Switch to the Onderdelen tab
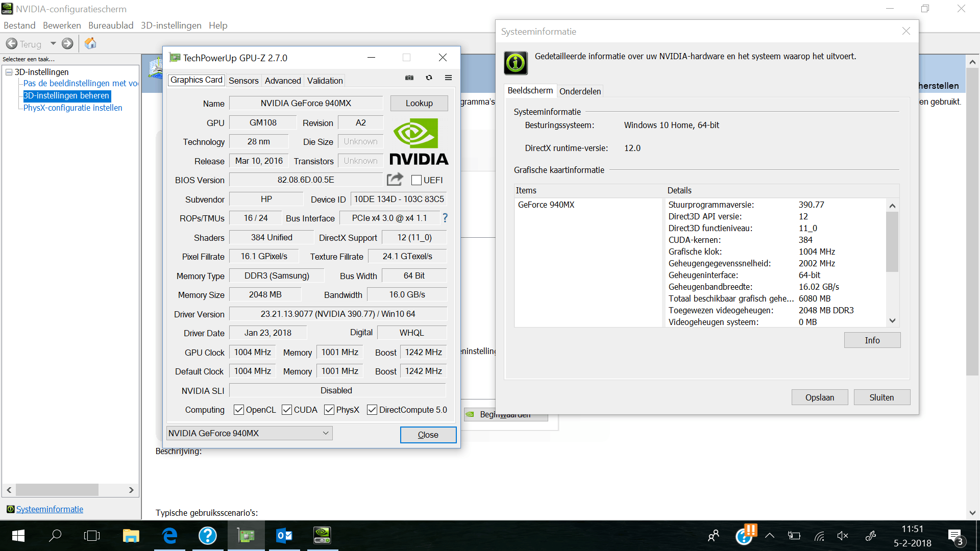This screenshot has width=980, height=551. point(580,91)
